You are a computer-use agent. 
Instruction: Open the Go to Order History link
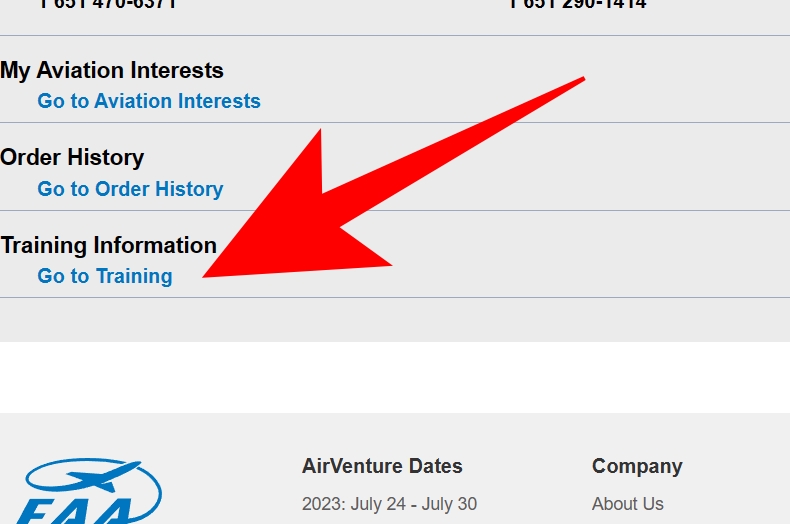[x=130, y=189]
